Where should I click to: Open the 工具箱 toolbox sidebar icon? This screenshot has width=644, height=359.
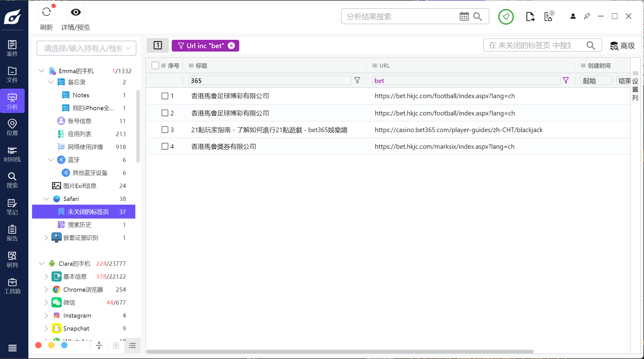[12, 286]
